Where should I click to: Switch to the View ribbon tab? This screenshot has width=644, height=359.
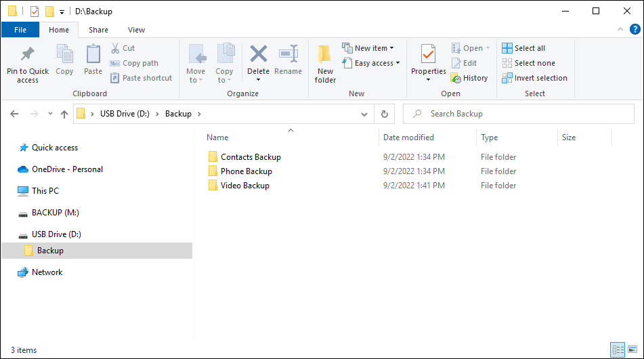pyautogui.click(x=136, y=30)
